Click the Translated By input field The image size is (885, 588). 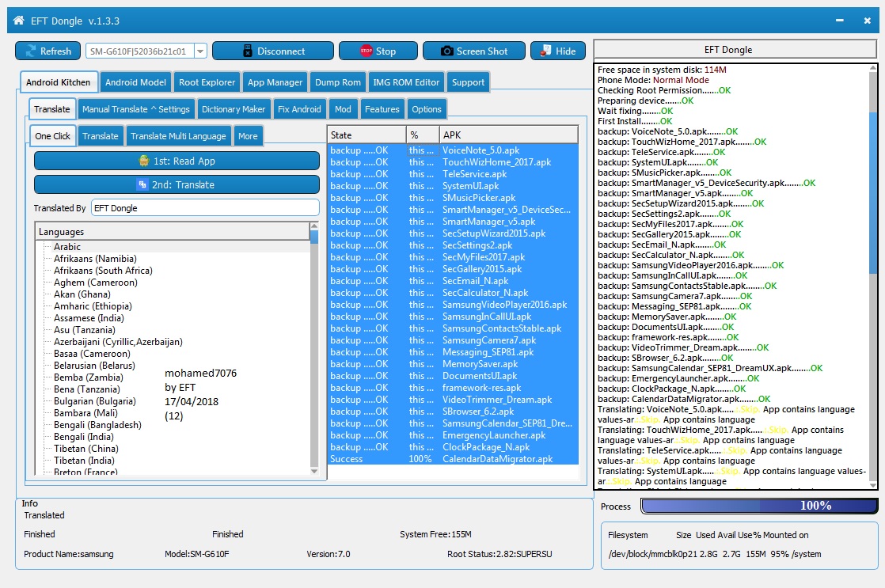(x=204, y=208)
